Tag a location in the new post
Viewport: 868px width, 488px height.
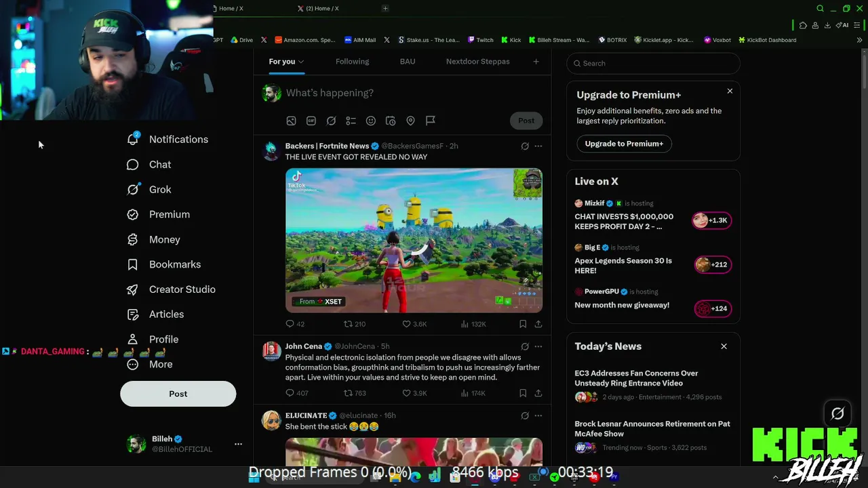[410, 121]
